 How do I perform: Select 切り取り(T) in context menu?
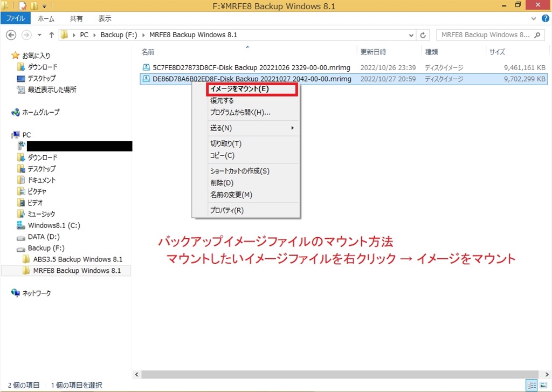[226, 144]
